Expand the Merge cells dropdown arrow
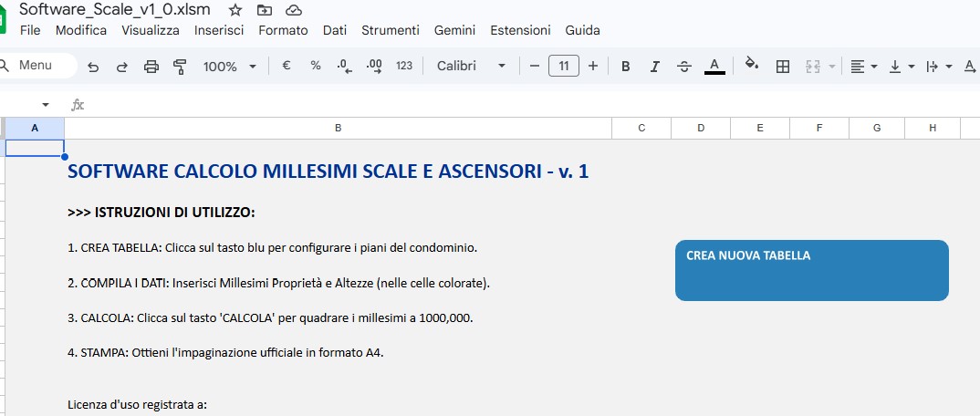Image resolution: width=980 pixels, height=416 pixels. click(x=832, y=67)
